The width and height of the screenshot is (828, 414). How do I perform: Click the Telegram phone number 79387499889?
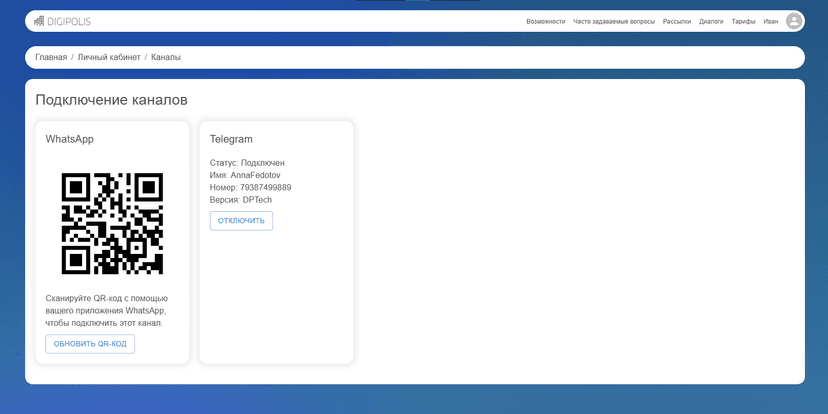click(x=265, y=188)
